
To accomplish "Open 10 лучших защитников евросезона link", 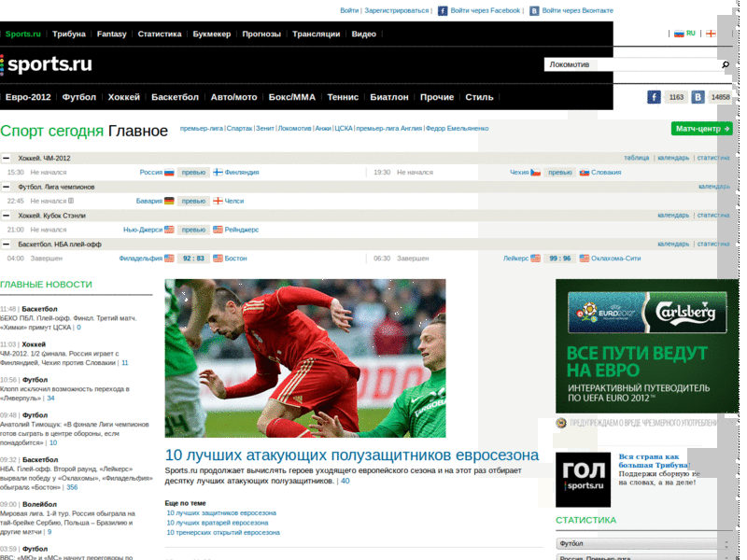I will click(x=221, y=513).
